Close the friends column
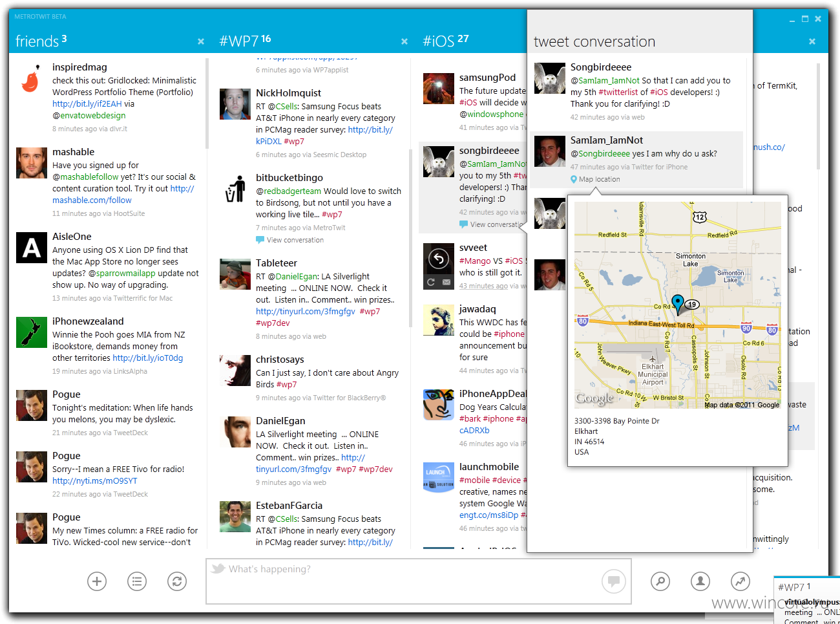 [201, 41]
